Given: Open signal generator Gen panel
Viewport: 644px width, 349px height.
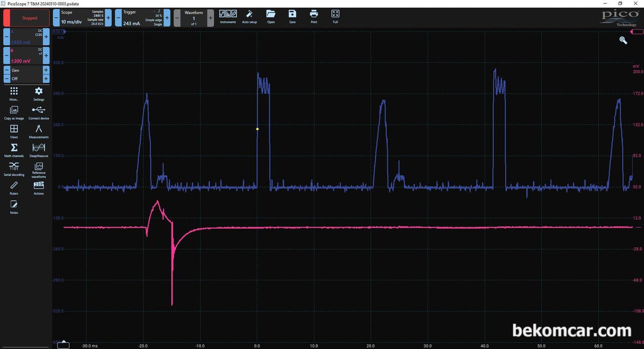Looking at the screenshot, I should [x=27, y=71].
